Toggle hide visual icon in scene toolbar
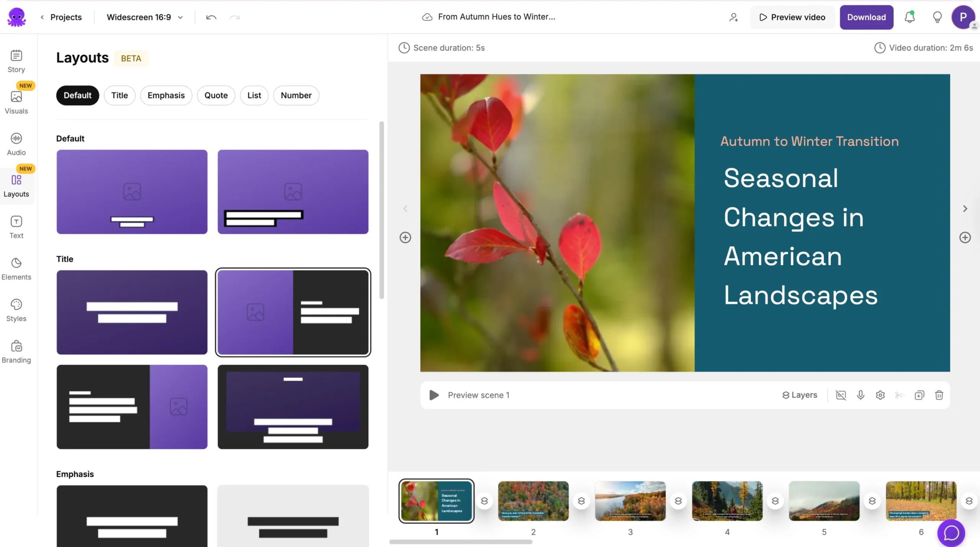980x547 pixels. click(841, 395)
